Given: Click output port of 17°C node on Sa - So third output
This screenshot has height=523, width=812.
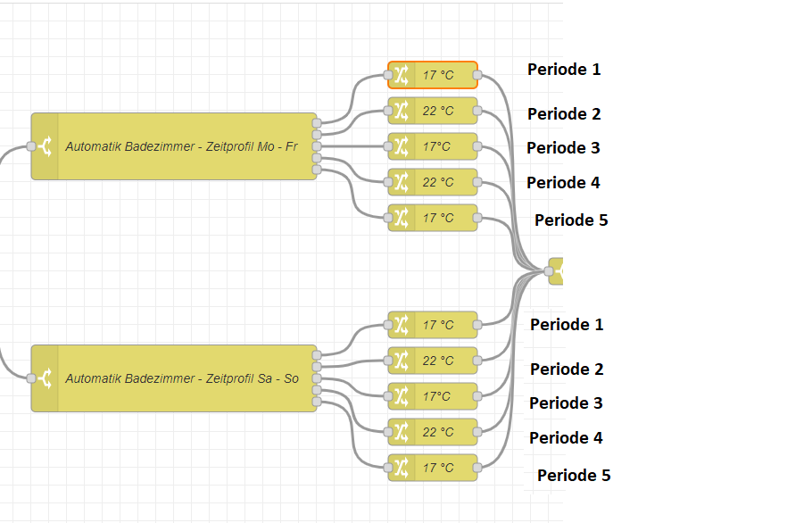Looking at the screenshot, I should tap(477, 396).
